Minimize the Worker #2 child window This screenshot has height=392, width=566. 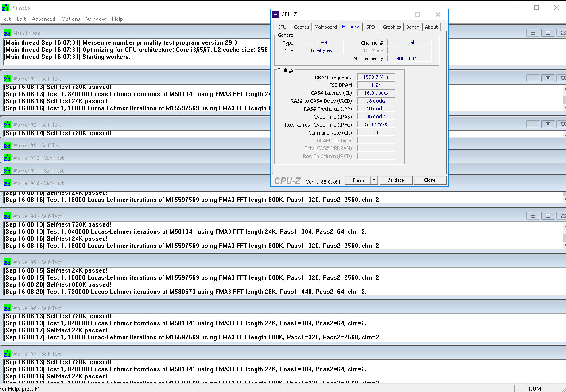[x=532, y=124]
